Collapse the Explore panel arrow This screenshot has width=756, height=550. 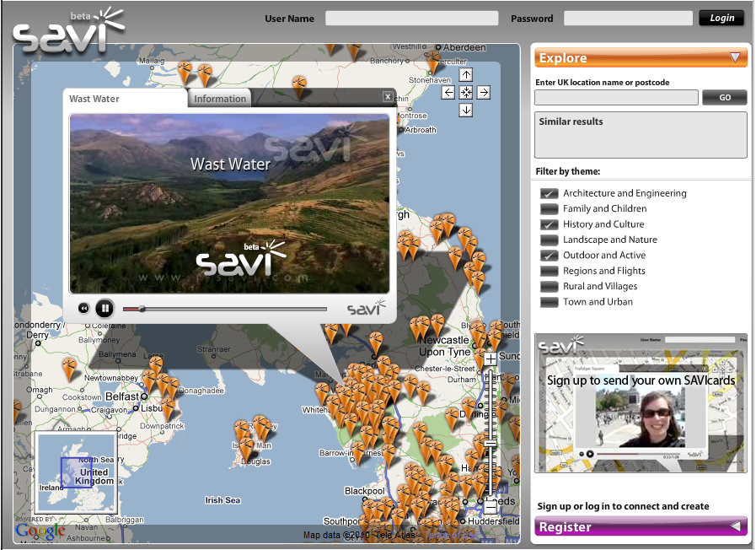tap(735, 57)
